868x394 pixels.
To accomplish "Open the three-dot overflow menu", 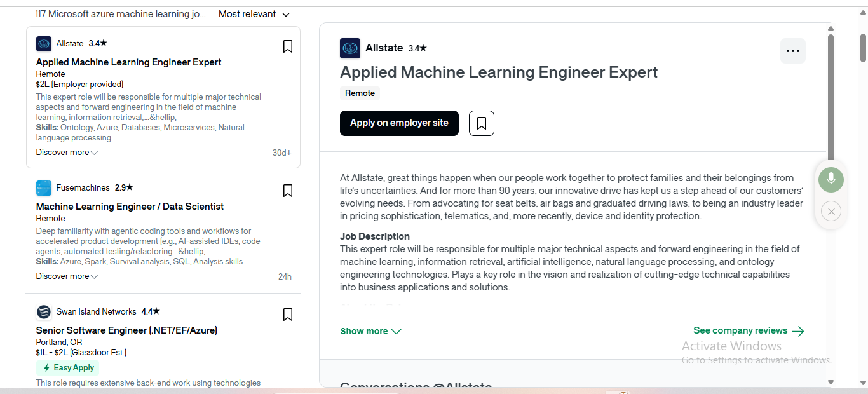I will coord(792,50).
